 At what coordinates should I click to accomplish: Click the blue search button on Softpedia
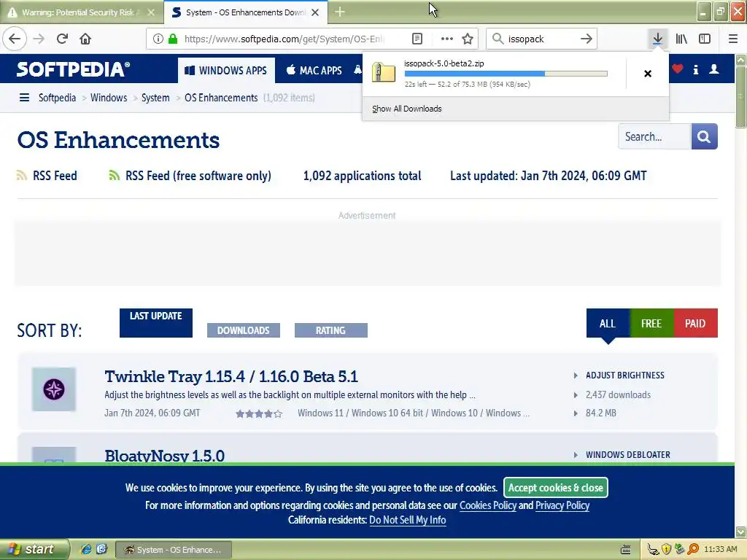(x=704, y=136)
